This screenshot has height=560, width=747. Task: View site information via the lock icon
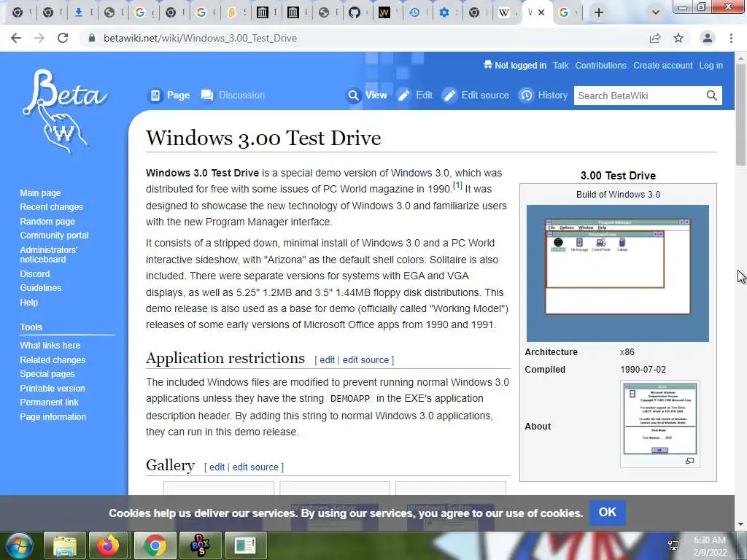tap(92, 38)
